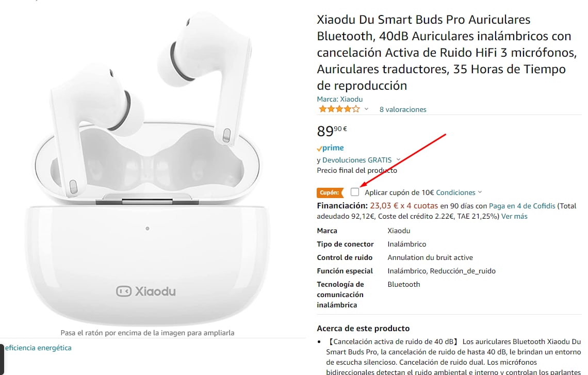Tick the Aplicar cupón de 10€ checkbox
Viewport: 588px width, 375px height.
pyautogui.click(x=355, y=192)
